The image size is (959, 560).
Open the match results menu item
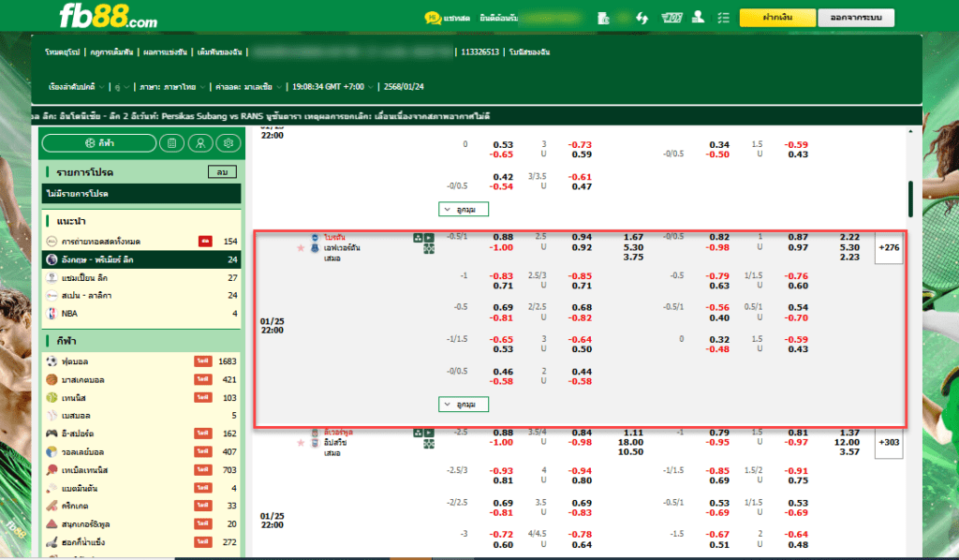(x=165, y=52)
